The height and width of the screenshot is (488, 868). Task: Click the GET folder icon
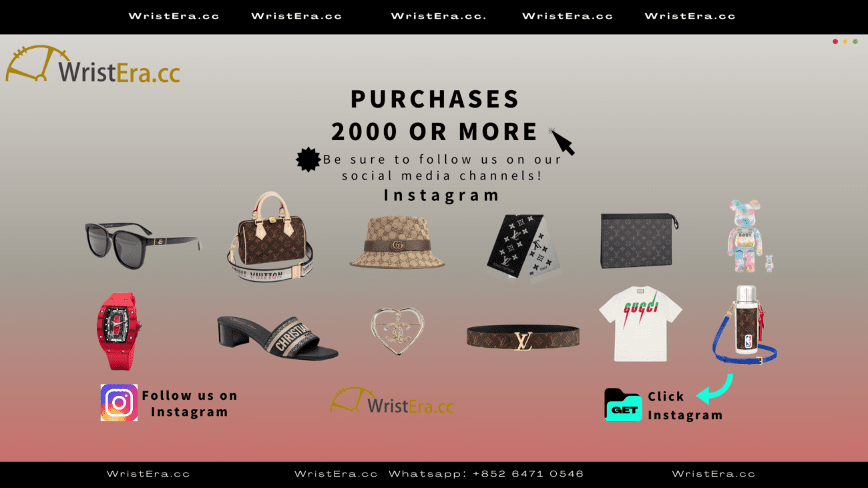pyautogui.click(x=623, y=405)
